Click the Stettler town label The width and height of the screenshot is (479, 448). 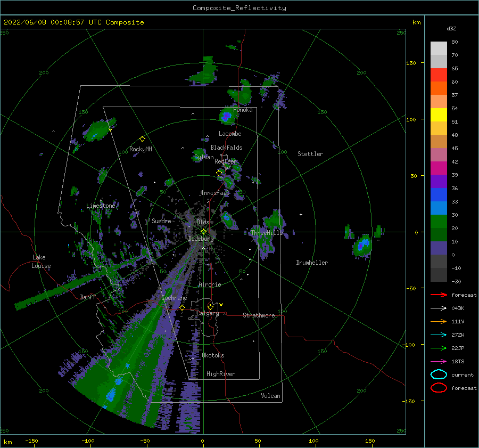(310, 154)
